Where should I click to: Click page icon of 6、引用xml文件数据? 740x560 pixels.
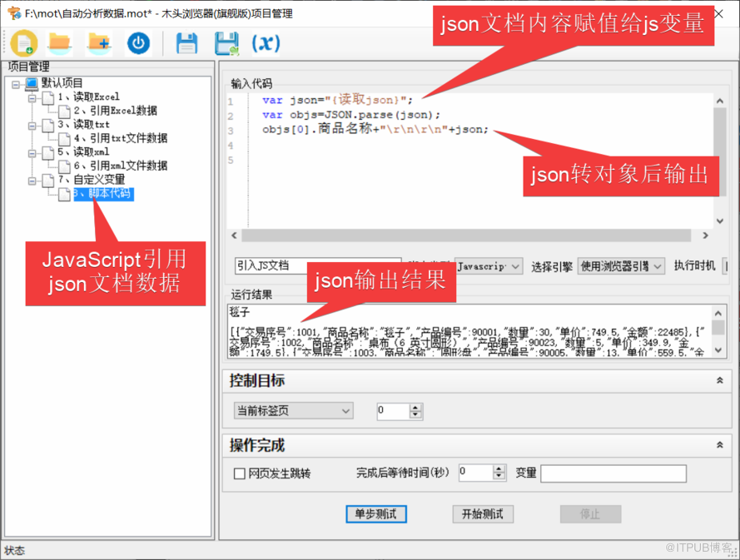(x=64, y=166)
